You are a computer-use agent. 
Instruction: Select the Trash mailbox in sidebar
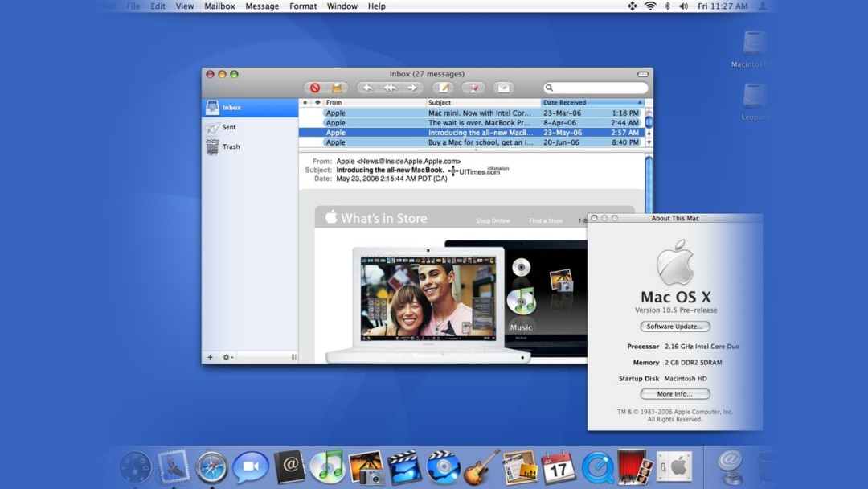coord(231,147)
